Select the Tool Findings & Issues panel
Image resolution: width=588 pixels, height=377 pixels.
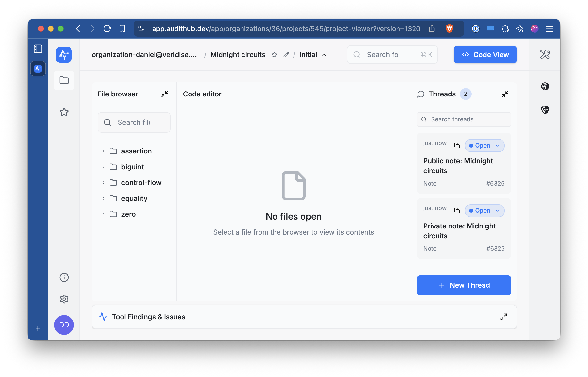point(148,317)
